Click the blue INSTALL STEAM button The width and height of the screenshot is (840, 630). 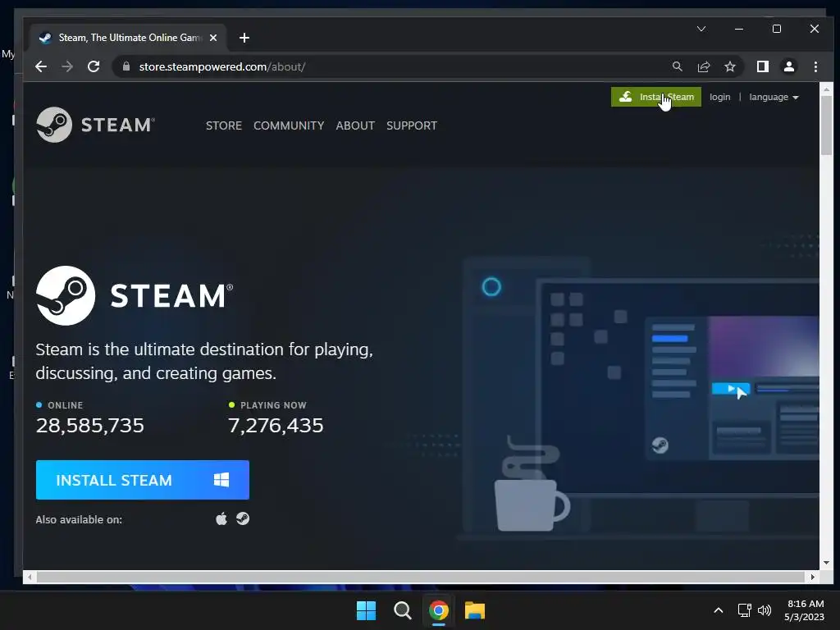(x=143, y=480)
